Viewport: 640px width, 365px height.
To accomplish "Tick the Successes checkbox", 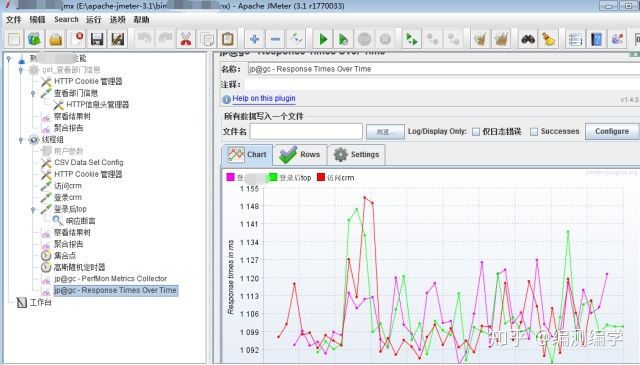I will coord(534,132).
